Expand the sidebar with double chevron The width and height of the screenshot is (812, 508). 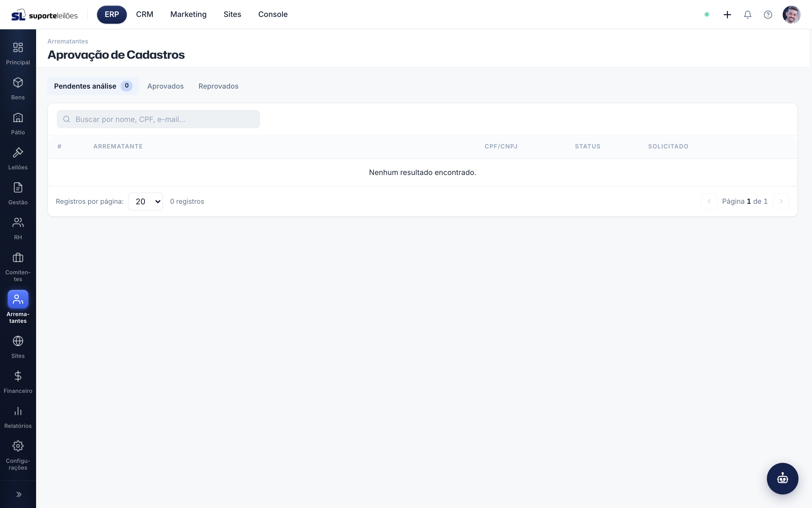(19, 494)
